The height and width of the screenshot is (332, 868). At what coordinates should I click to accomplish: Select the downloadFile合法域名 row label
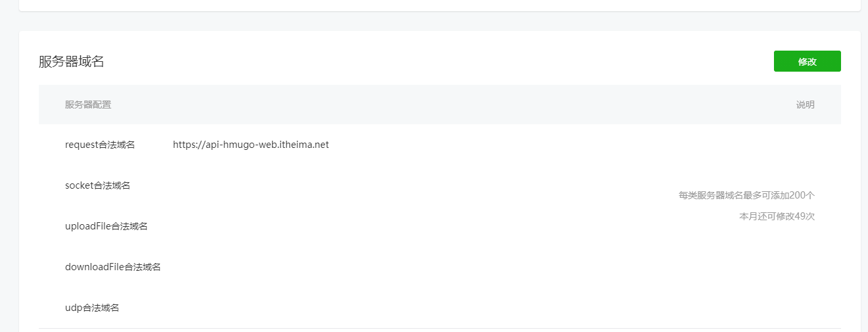click(112, 267)
